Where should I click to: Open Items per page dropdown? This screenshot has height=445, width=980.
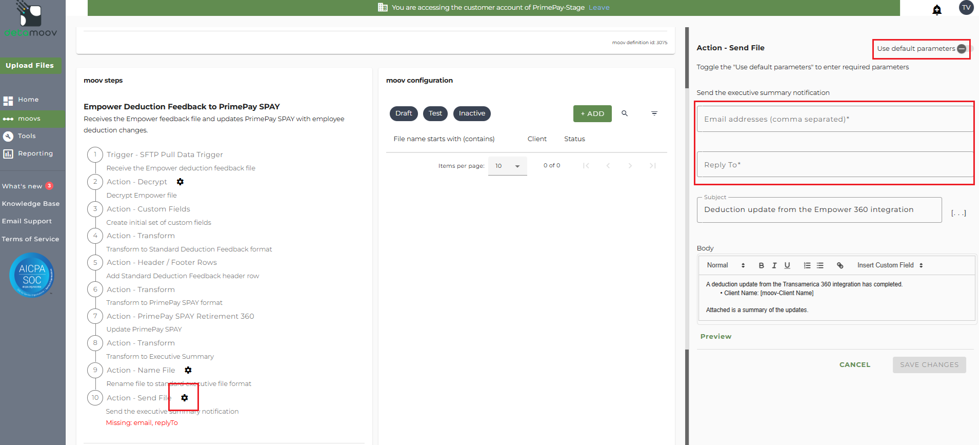click(508, 166)
